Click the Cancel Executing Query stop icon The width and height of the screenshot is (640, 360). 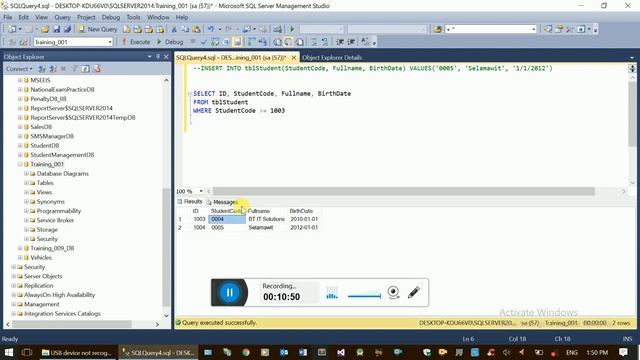pyautogui.click(x=193, y=42)
